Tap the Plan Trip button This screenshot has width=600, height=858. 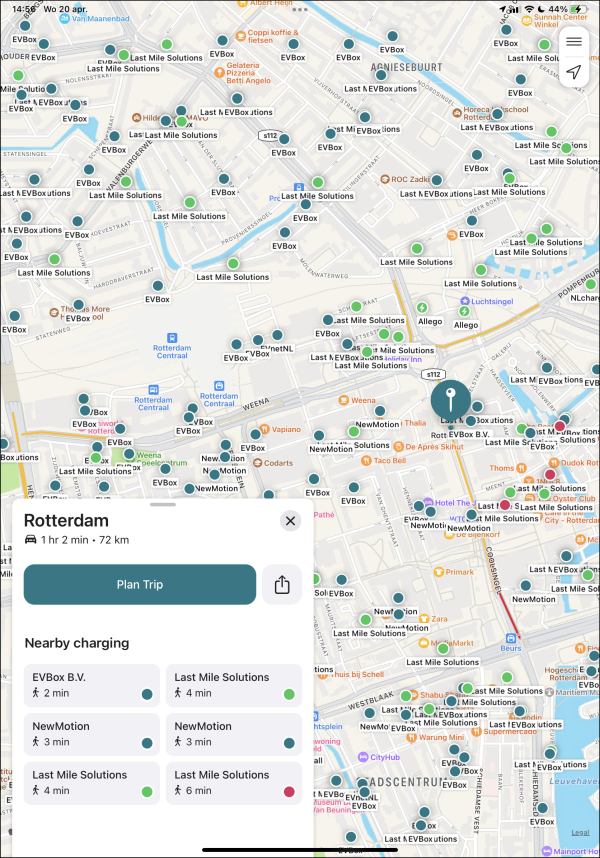(x=139, y=584)
